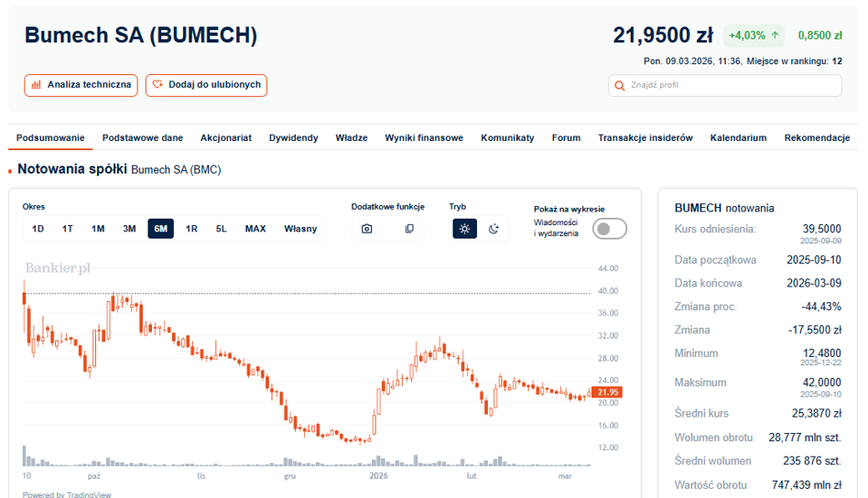Click the Powered by TradingView link

tap(67, 494)
